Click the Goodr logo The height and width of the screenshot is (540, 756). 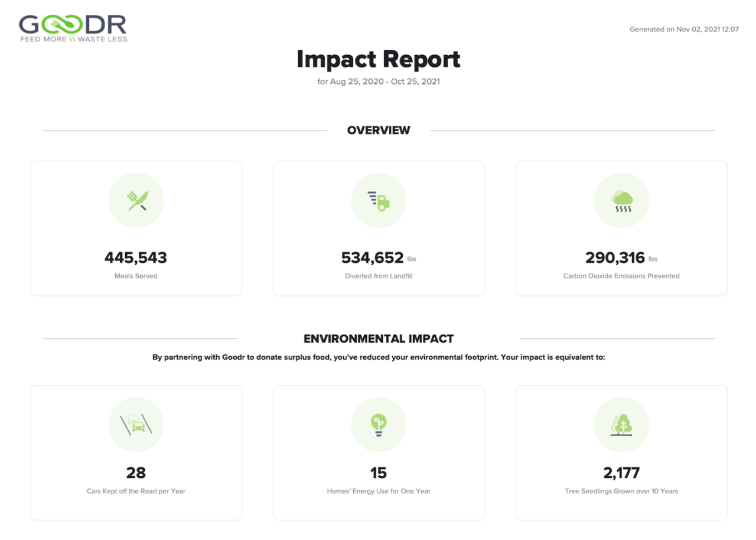pyautogui.click(x=73, y=28)
